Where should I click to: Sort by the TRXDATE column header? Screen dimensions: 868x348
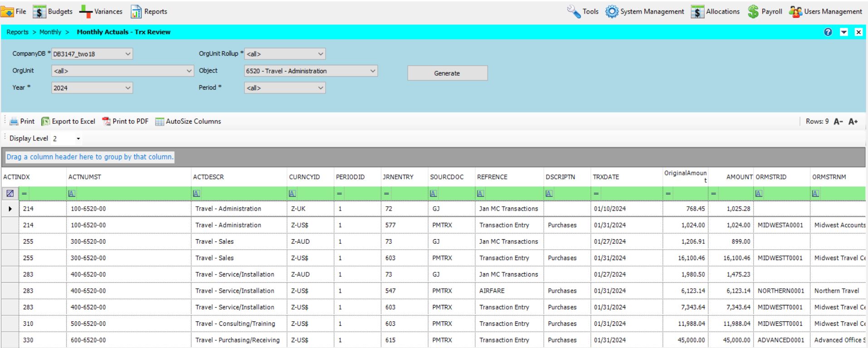626,177
